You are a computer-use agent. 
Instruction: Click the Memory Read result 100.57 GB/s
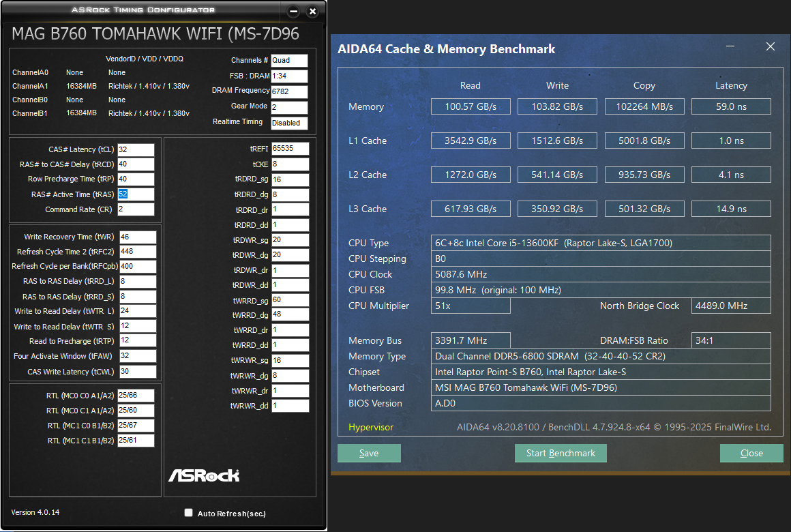click(x=471, y=106)
